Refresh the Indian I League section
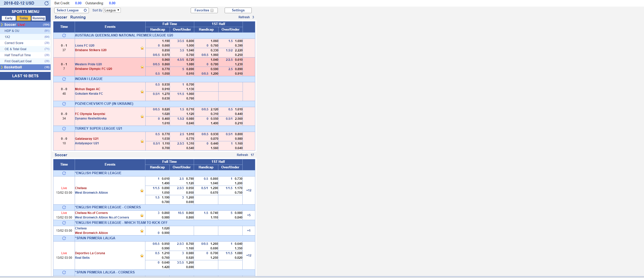Viewport: 644px width, 278px height. pos(64,79)
